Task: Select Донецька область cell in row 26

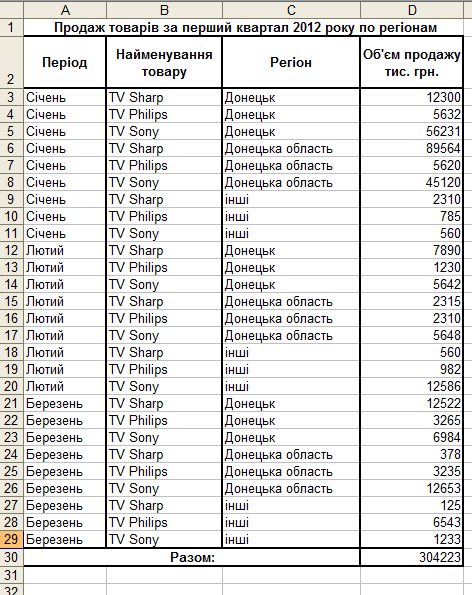Action: (291, 488)
